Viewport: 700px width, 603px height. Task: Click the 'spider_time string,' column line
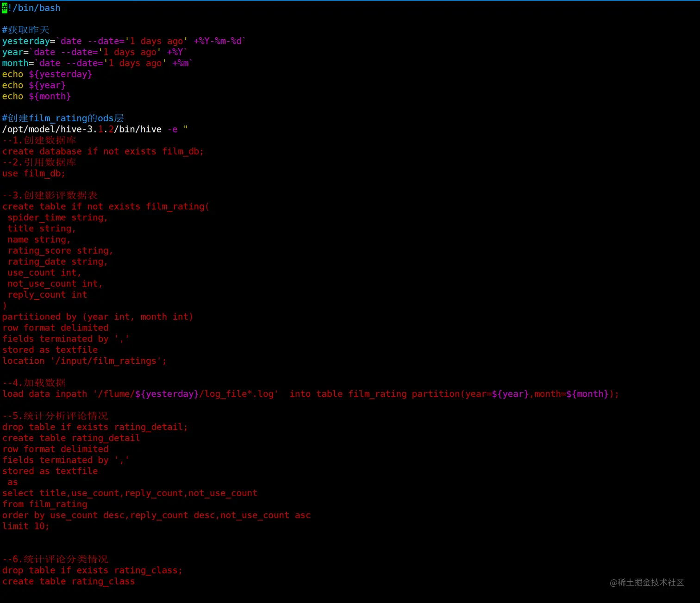click(57, 218)
